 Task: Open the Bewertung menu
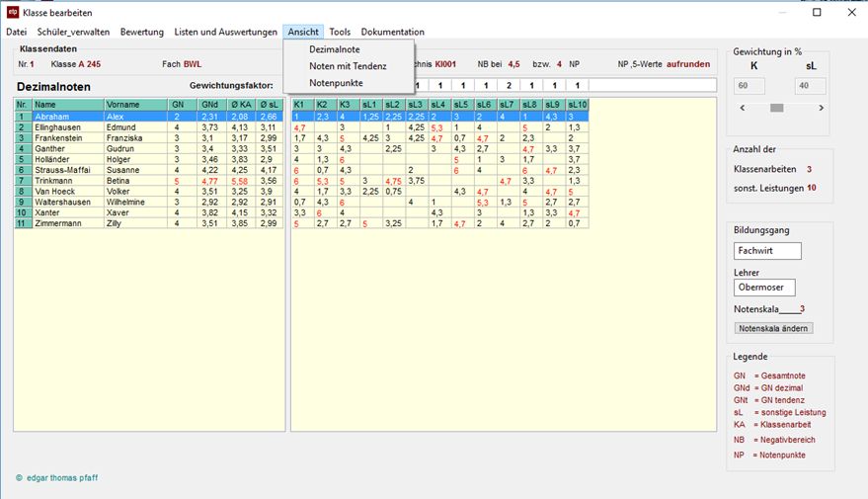coord(142,33)
